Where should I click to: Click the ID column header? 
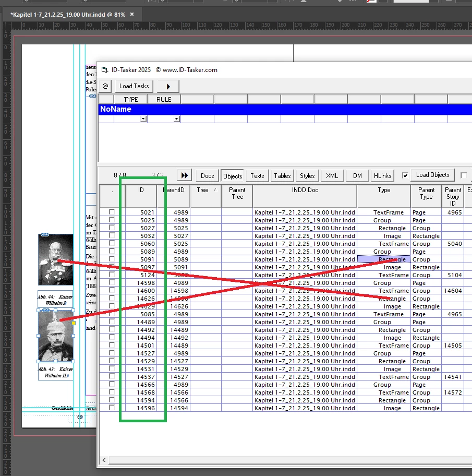141,196
